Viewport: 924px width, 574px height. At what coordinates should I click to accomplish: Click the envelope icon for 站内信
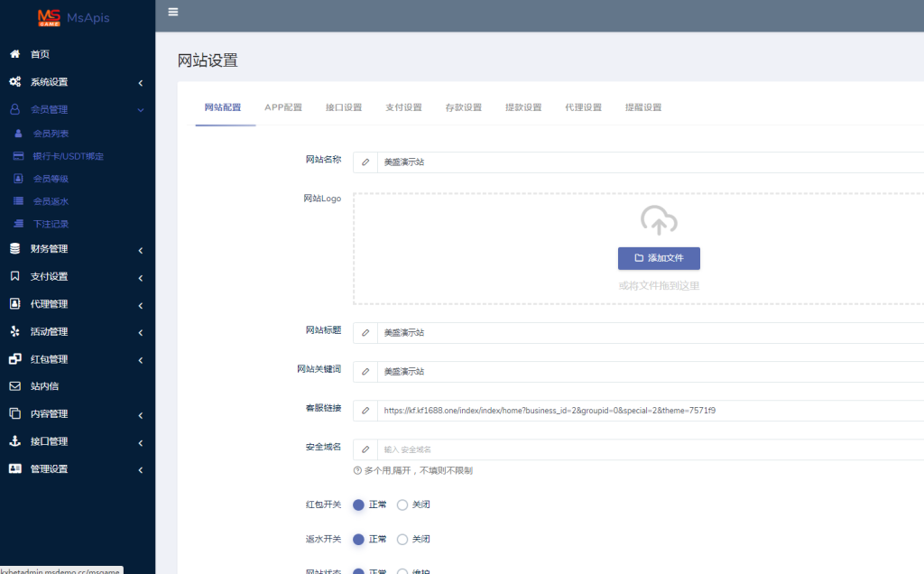click(15, 386)
